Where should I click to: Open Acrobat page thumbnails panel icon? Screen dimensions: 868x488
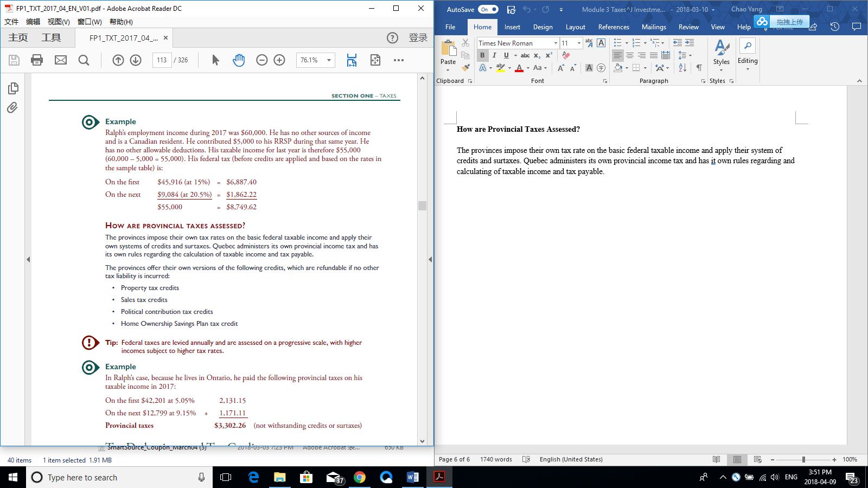(x=13, y=88)
